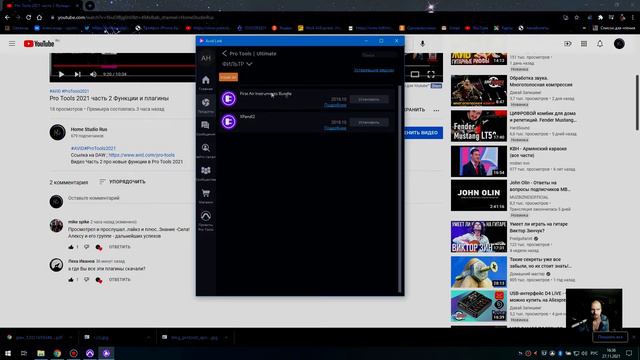Go back in the browser

click(7, 18)
